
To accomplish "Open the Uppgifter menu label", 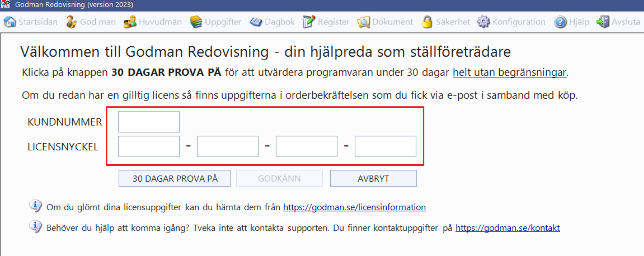I will click(x=223, y=22).
